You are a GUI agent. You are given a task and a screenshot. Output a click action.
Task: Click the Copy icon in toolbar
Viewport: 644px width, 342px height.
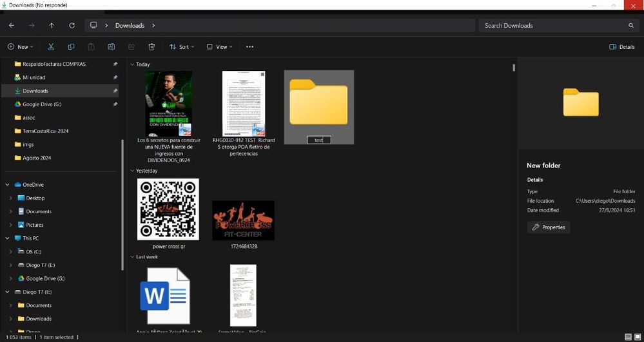pyautogui.click(x=71, y=47)
